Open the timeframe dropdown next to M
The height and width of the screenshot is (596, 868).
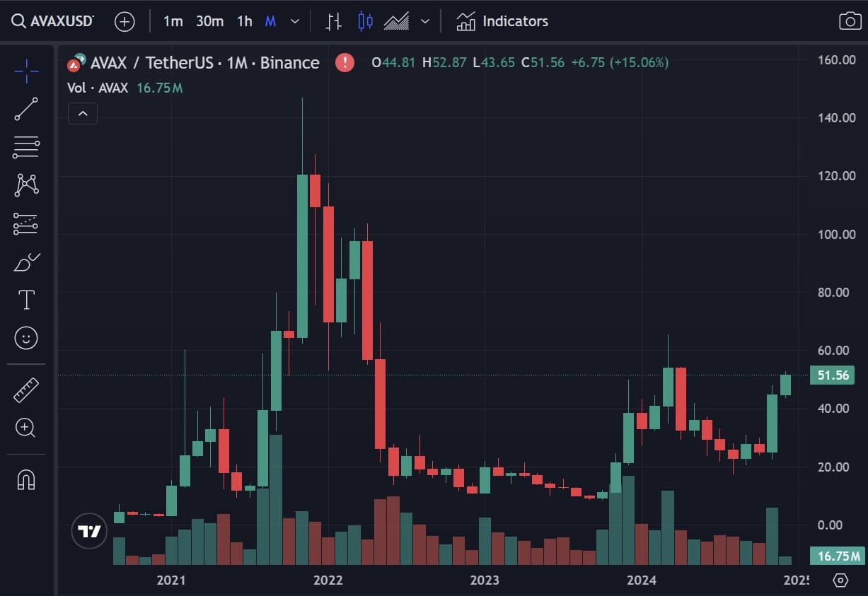(295, 21)
